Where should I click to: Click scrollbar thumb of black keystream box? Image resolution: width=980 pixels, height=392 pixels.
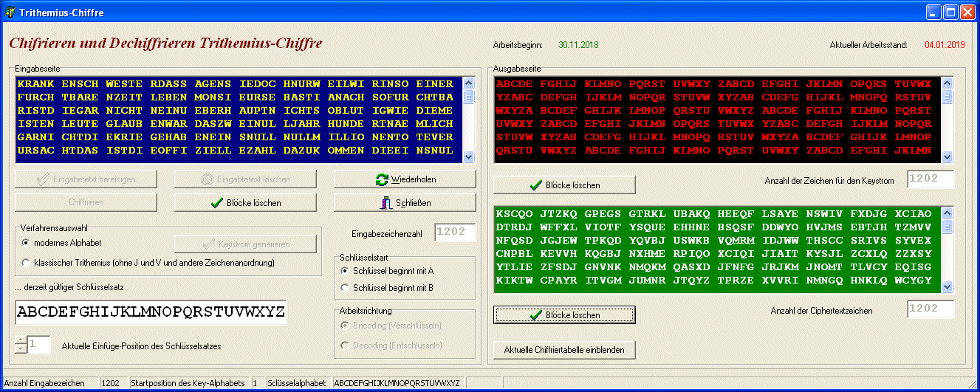coord(948,96)
